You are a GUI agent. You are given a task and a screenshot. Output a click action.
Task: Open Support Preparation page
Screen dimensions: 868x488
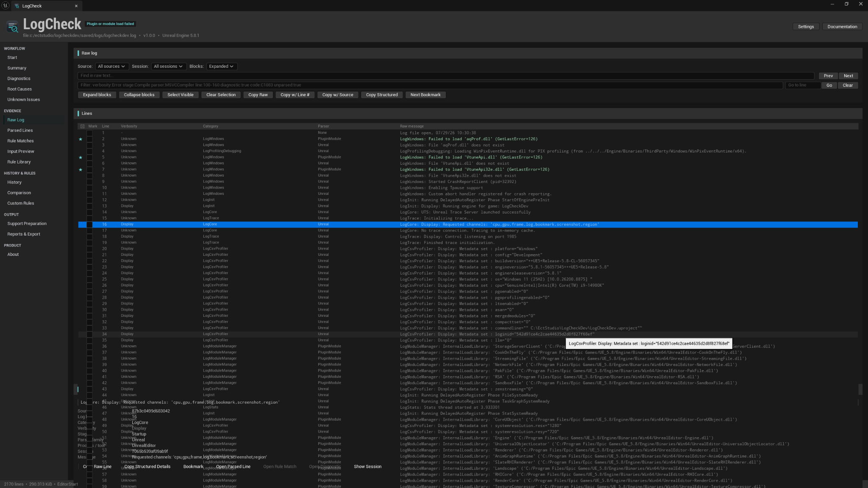click(27, 224)
